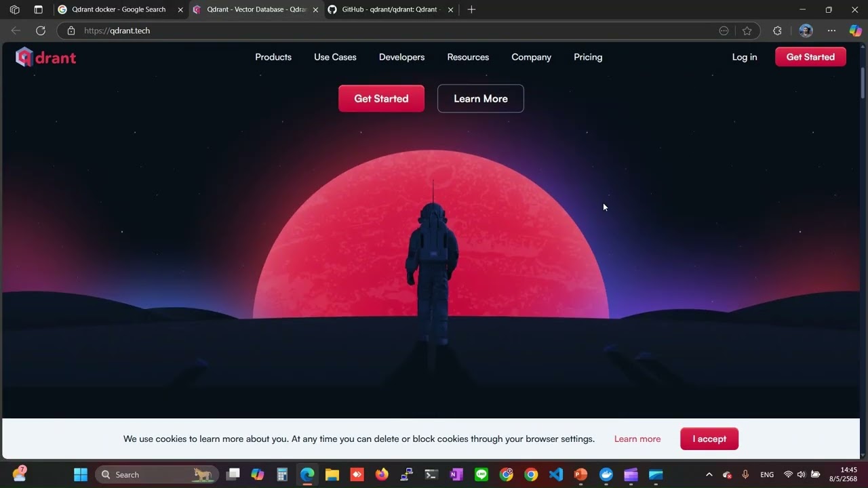Accept cookies with the I accept button
Screen dimensions: 868x488
(709, 439)
